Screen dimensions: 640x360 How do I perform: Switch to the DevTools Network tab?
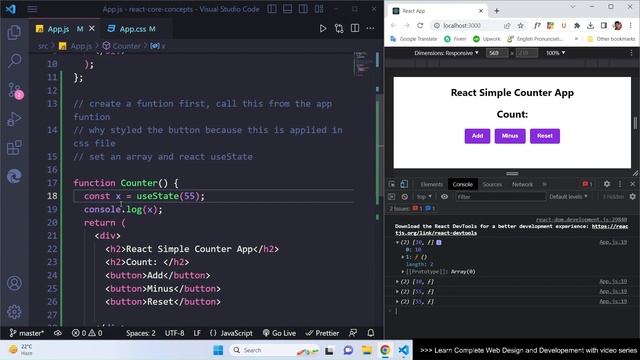522,184
